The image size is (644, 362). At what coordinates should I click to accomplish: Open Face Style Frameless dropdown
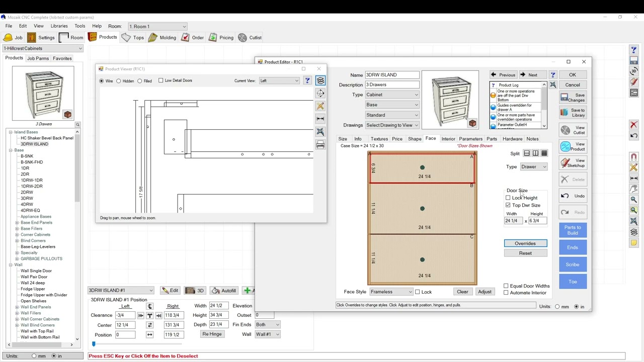391,292
